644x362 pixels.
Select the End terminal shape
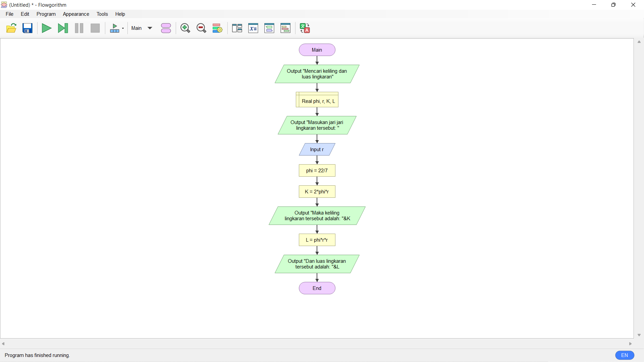[317, 288]
